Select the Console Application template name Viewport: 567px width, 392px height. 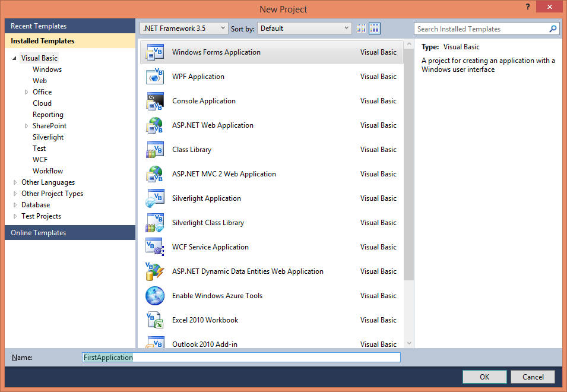pos(204,101)
